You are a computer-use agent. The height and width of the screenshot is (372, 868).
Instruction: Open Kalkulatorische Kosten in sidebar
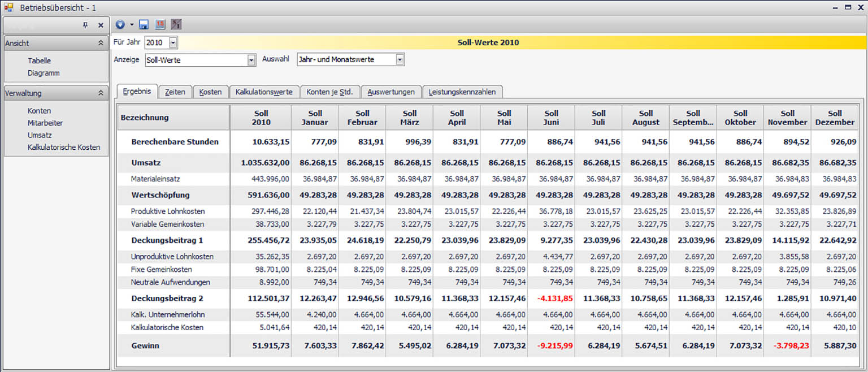pos(64,147)
